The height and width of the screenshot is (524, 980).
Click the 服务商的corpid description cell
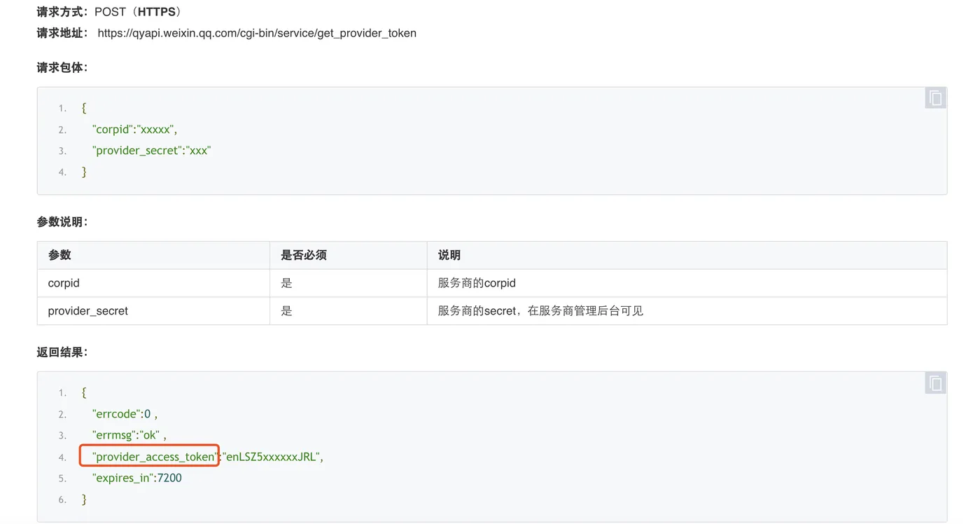[x=687, y=283]
